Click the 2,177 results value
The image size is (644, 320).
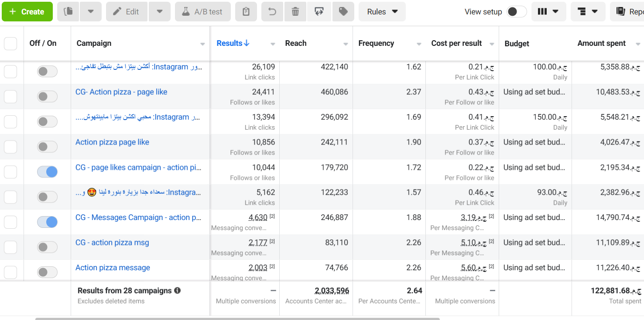(x=258, y=243)
